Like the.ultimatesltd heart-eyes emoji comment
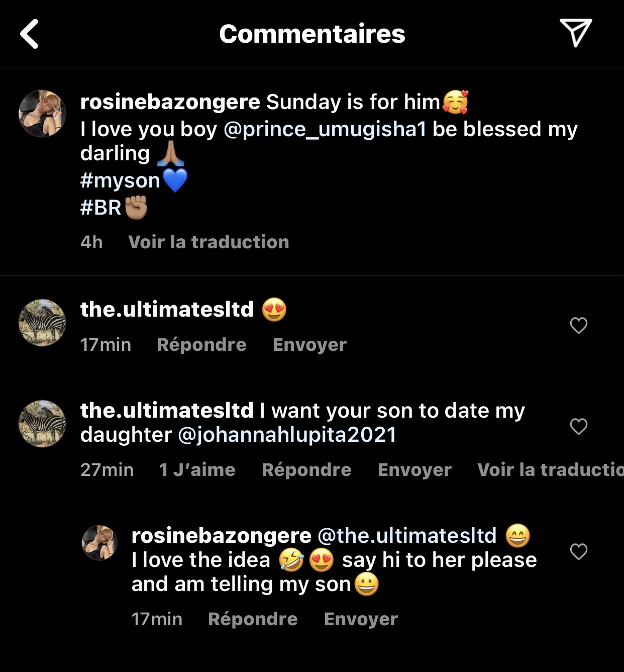The height and width of the screenshot is (672, 624). tap(578, 326)
